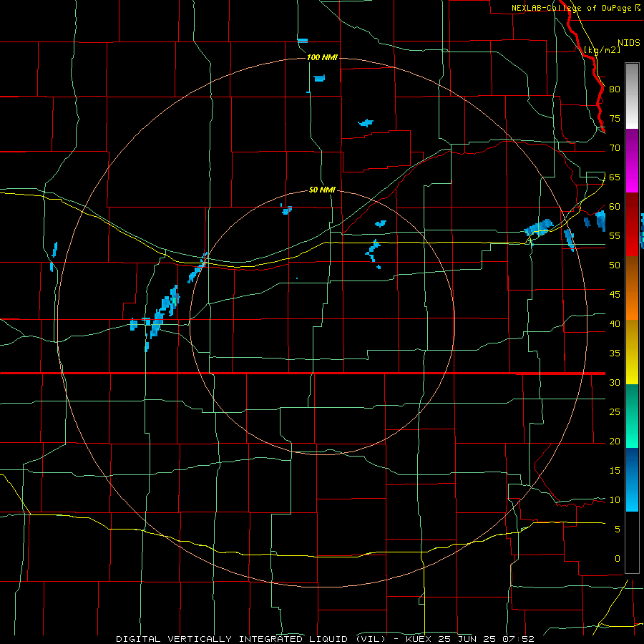Screen dimensions: 644x644
Task: Click the 40 value on the color scale
Action: (615, 323)
